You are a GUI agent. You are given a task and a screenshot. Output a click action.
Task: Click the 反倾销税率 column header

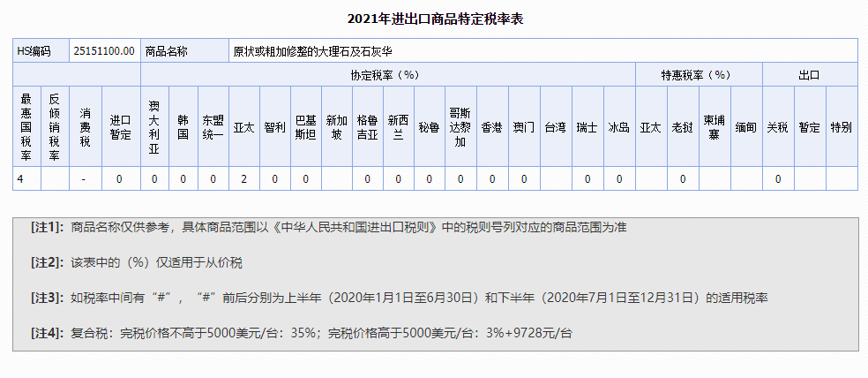55,127
